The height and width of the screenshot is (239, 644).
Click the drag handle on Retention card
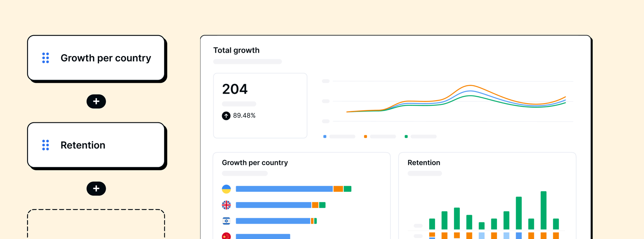tap(46, 145)
